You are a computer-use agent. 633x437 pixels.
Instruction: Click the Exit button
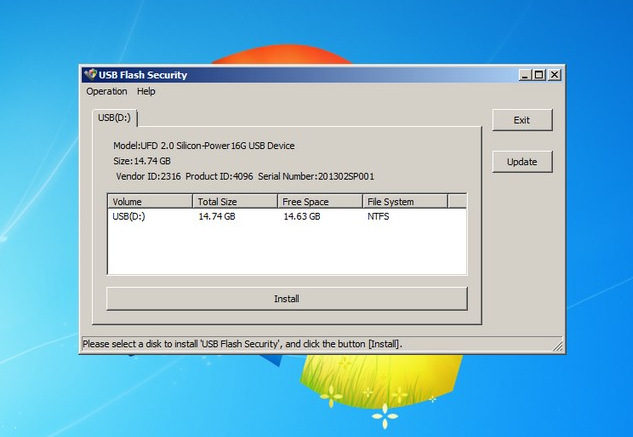(x=522, y=120)
